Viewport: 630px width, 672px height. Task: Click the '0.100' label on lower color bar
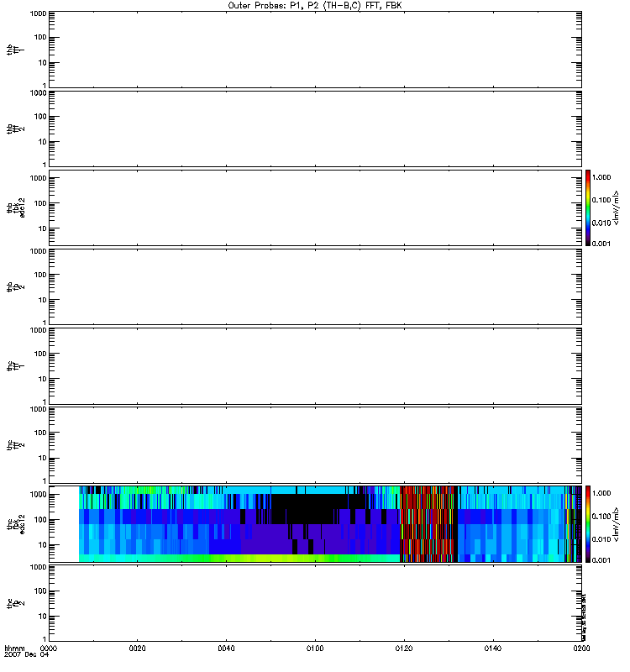[601, 517]
